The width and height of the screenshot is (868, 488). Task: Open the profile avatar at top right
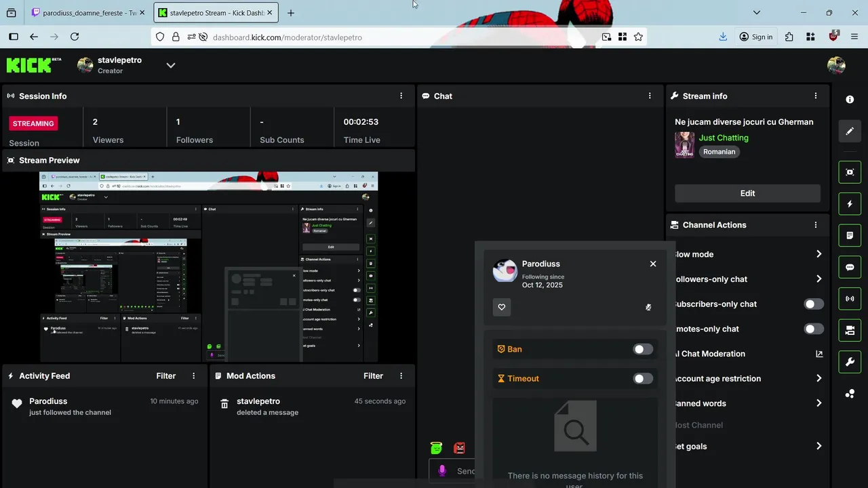coord(836,65)
